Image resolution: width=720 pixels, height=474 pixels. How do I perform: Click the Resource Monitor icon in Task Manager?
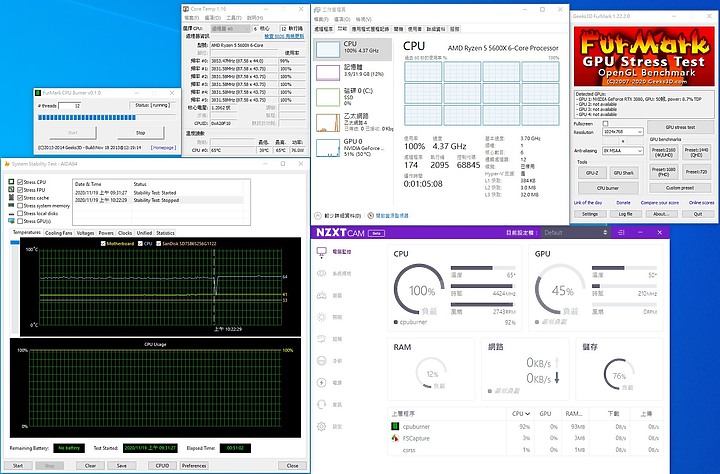[371, 215]
